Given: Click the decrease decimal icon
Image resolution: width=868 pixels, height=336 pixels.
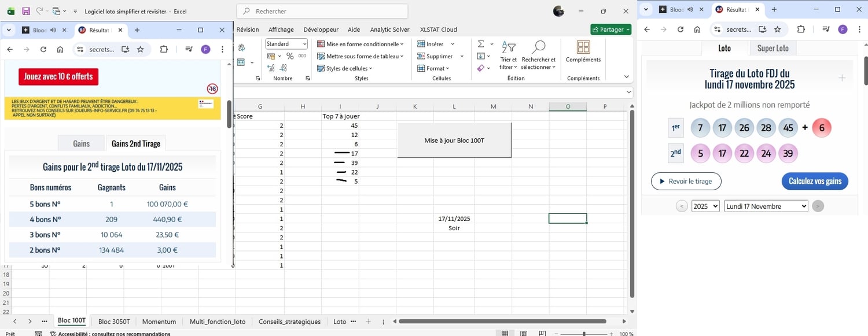Looking at the screenshot, I should tap(284, 68).
